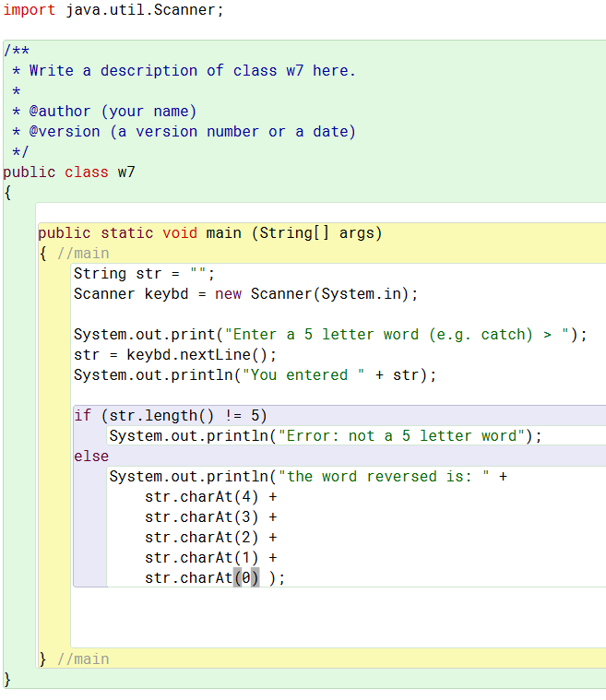Click the 'You entered' println statement
Image resolution: width=606 pixels, height=700 pixels.
coord(255,375)
